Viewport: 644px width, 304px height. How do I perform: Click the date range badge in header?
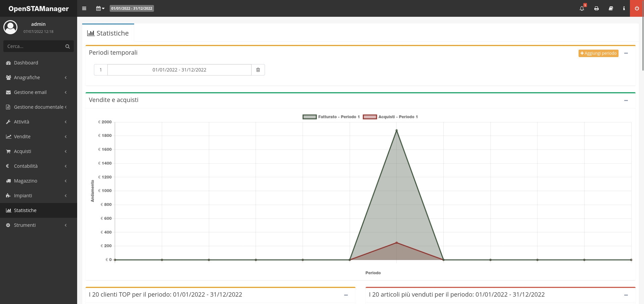tap(132, 8)
